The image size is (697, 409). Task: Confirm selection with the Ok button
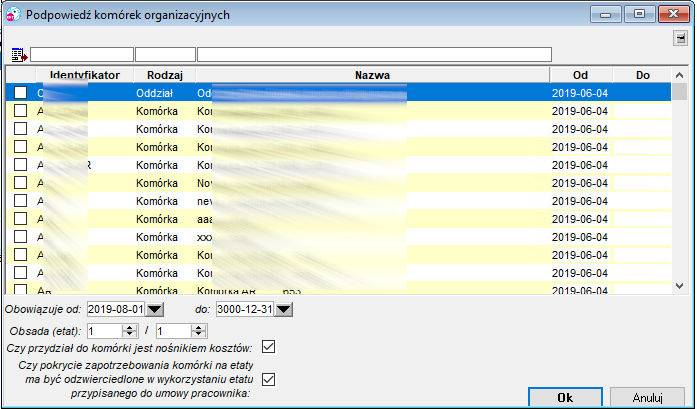(x=565, y=397)
